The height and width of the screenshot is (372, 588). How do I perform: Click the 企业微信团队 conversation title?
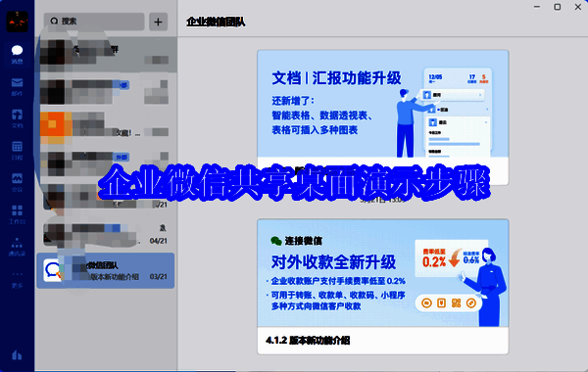216,22
